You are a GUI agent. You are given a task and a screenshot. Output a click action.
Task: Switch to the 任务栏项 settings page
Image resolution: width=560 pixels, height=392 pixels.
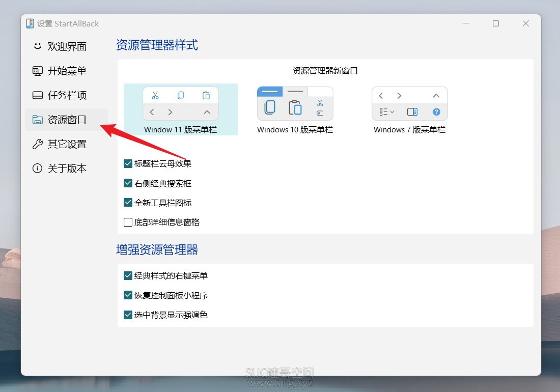(x=66, y=95)
